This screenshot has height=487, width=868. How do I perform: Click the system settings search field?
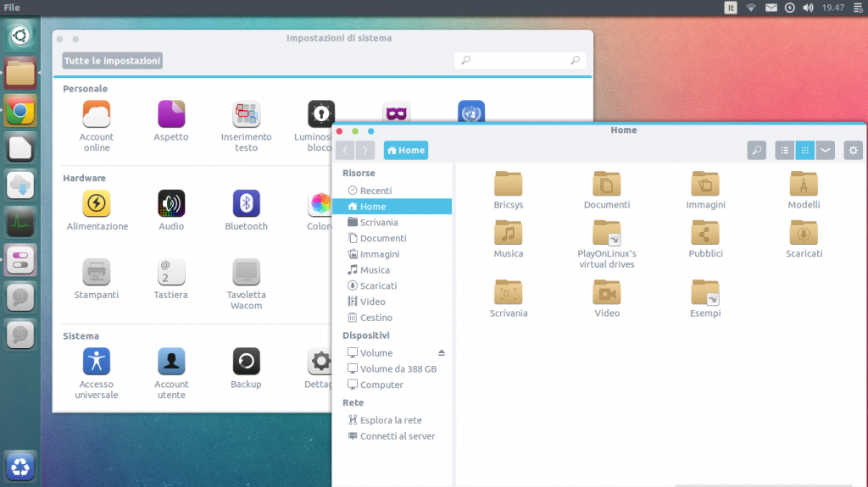pos(520,60)
